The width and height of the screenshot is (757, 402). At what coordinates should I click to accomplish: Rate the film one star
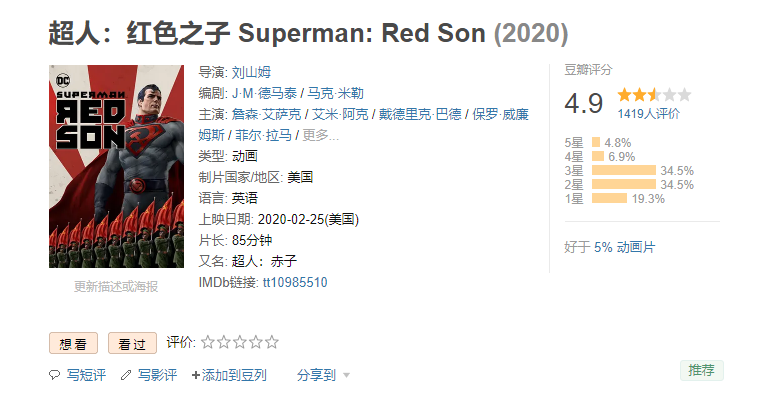pyautogui.click(x=208, y=342)
